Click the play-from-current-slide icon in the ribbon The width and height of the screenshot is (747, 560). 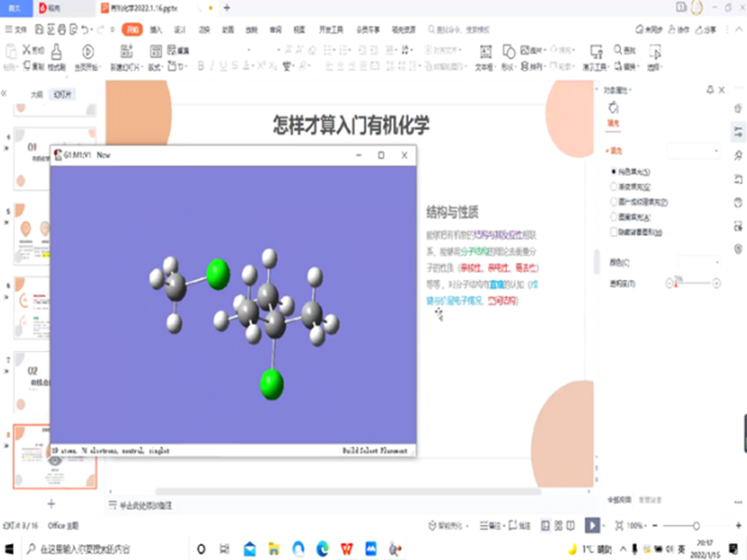click(x=88, y=52)
